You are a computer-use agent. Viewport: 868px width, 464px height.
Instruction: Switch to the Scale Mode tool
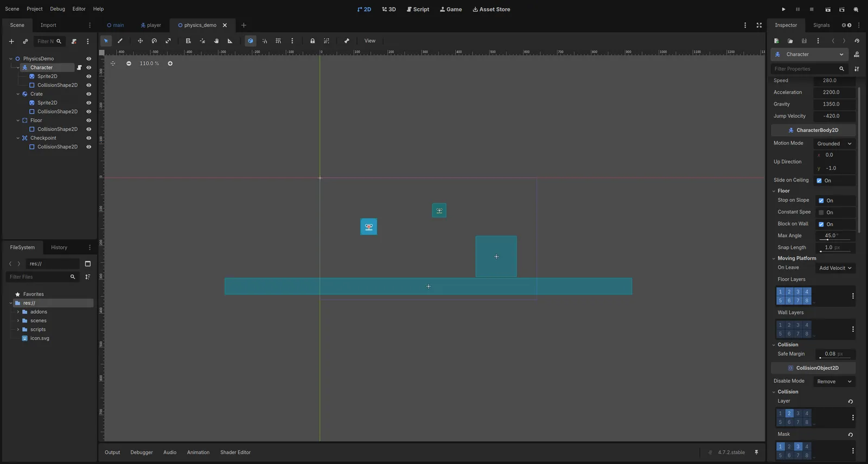168,41
